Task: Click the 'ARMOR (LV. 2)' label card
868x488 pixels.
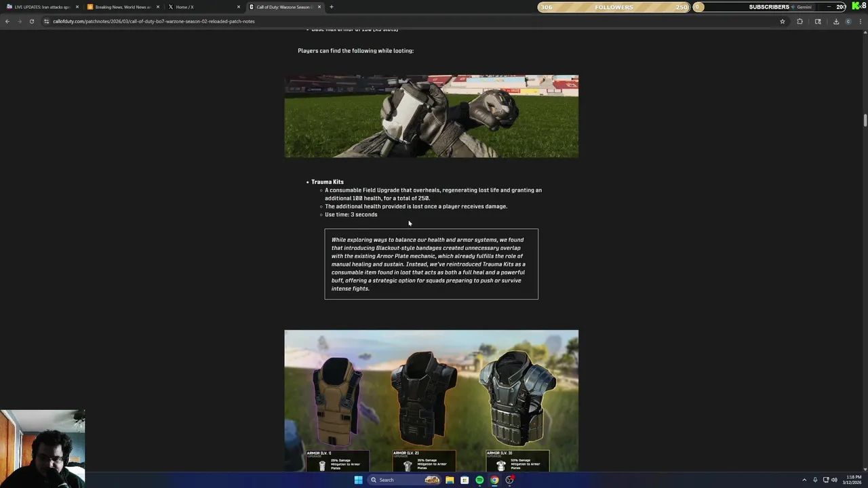Action: (x=424, y=461)
